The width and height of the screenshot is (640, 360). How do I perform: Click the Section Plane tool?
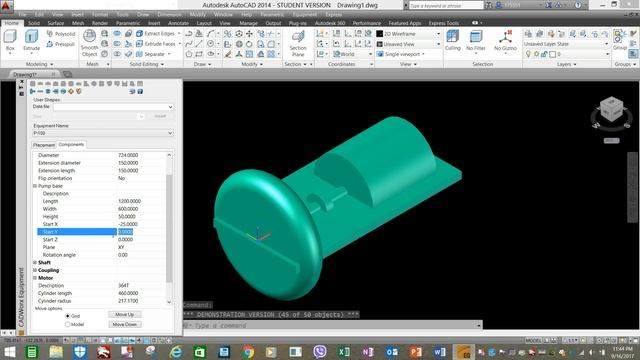pos(298,44)
